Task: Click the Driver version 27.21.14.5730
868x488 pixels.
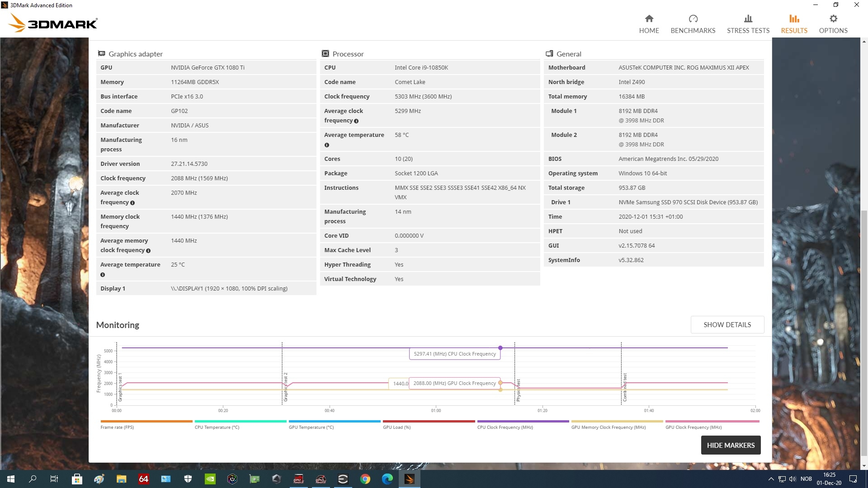Action: point(189,164)
